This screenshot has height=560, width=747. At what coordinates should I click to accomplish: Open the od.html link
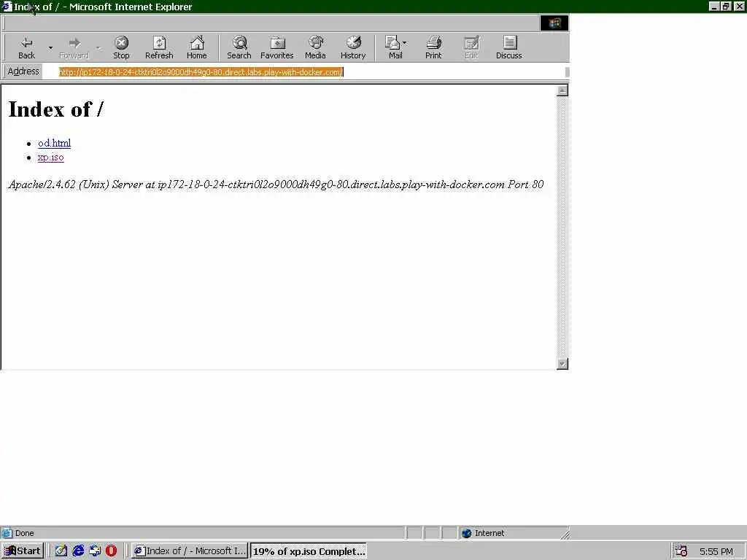(54, 143)
